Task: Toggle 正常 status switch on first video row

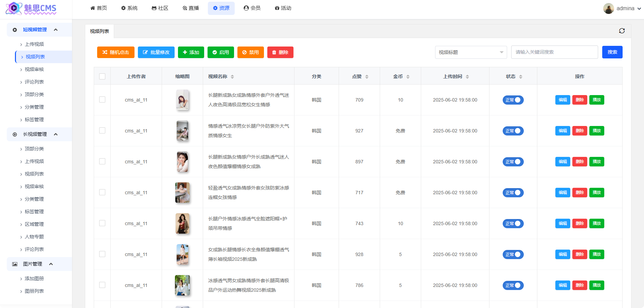Action: [x=513, y=100]
